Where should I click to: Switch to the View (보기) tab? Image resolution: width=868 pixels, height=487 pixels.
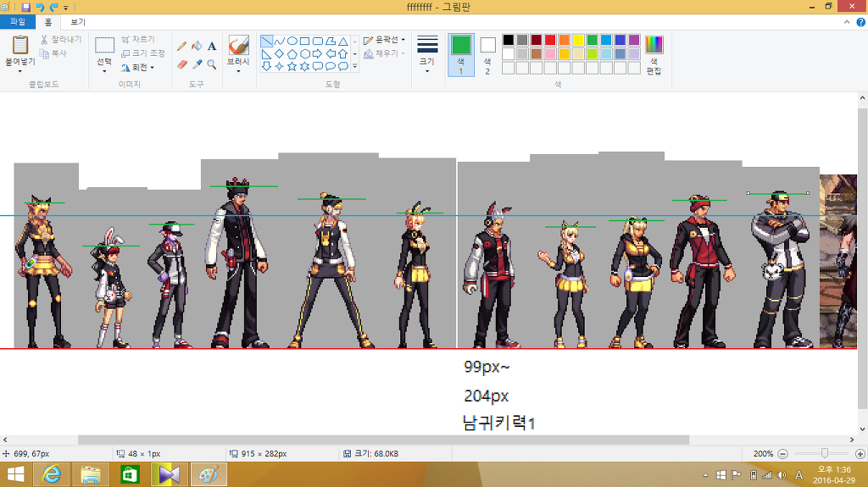click(x=78, y=22)
